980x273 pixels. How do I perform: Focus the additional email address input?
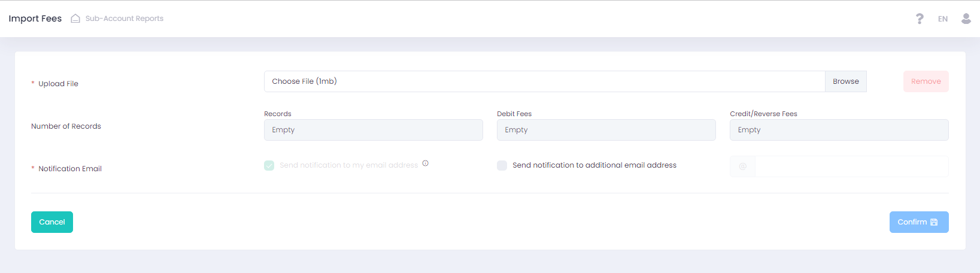851,166
